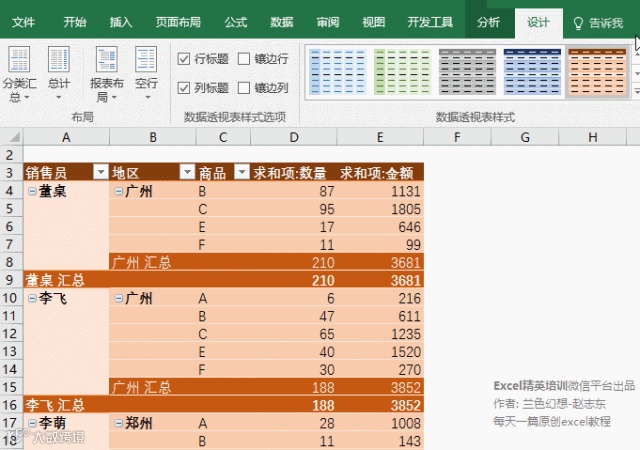Collapse the 李萌 salesperson group
Image resolution: width=640 pixels, height=450 pixels.
tap(32, 423)
